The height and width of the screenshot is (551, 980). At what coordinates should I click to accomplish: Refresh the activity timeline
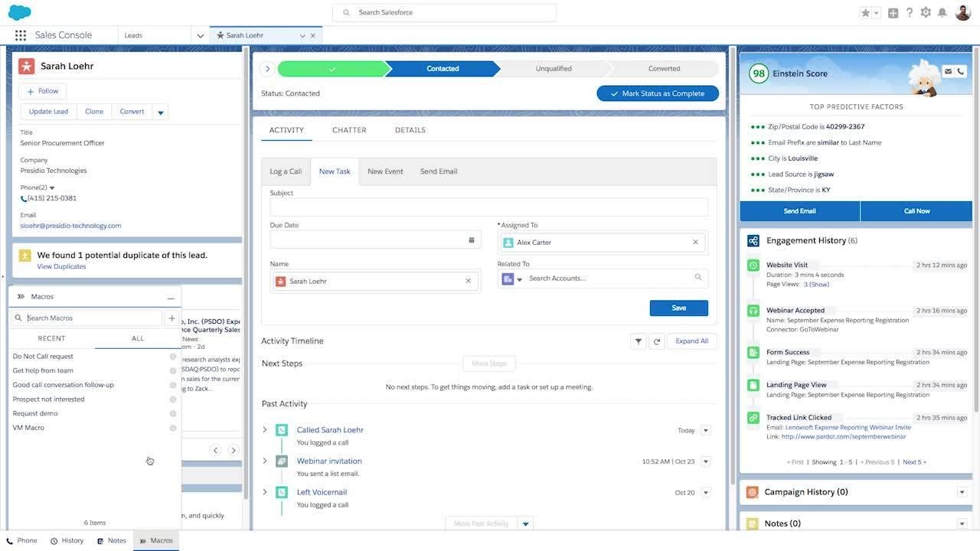click(656, 341)
